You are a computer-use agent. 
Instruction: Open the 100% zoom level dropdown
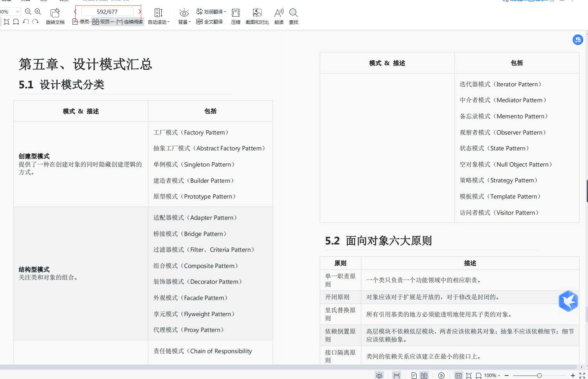coord(493,375)
